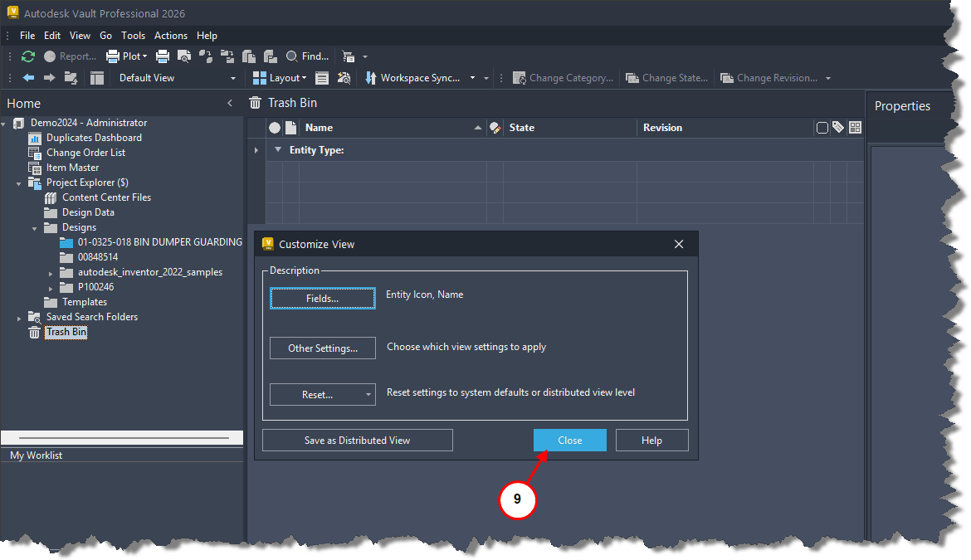This screenshot has height=560, width=971.
Task: Go back with blue left arrow
Action: pyautogui.click(x=28, y=78)
